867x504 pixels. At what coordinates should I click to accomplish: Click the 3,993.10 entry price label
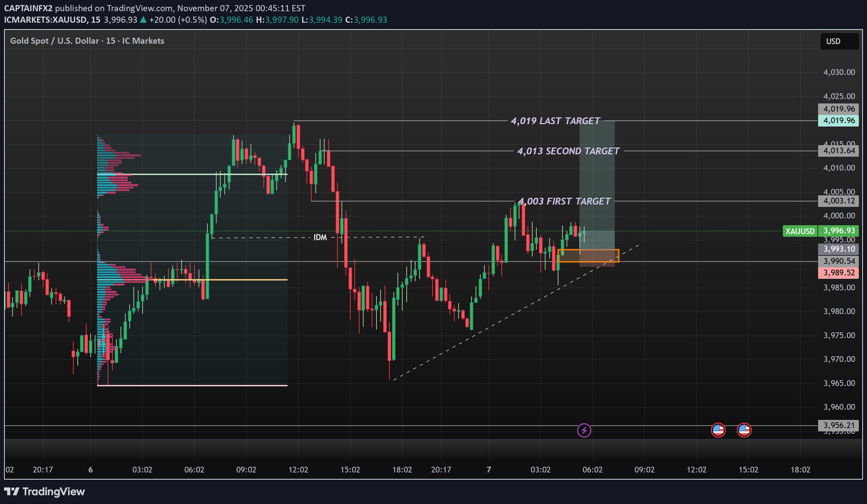[838, 249]
